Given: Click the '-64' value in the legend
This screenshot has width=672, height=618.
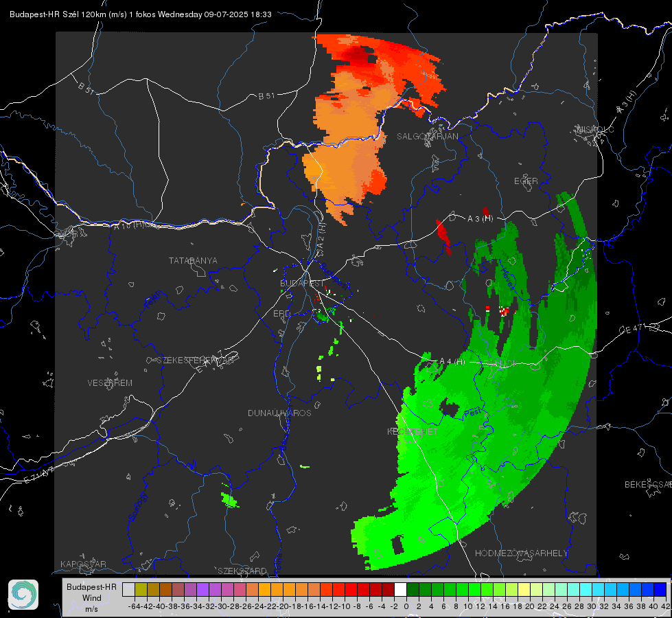Looking at the screenshot, I should tap(134, 606).
